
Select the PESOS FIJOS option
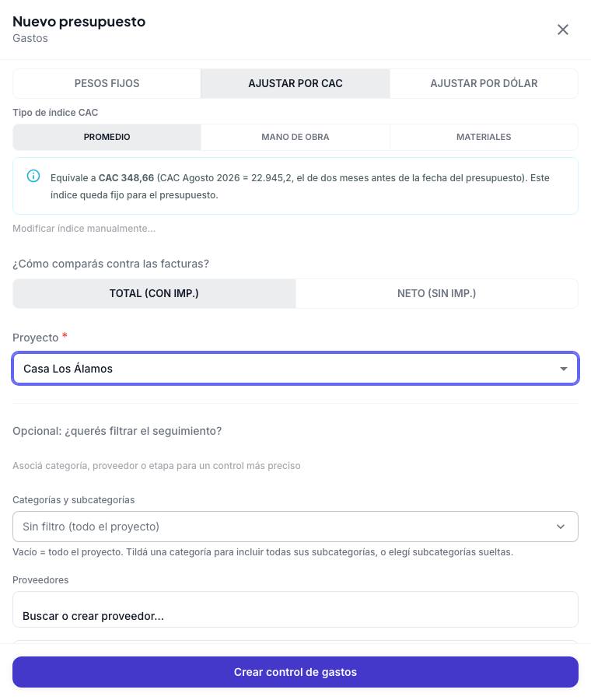pyautogui.click(x=107, y=83)
